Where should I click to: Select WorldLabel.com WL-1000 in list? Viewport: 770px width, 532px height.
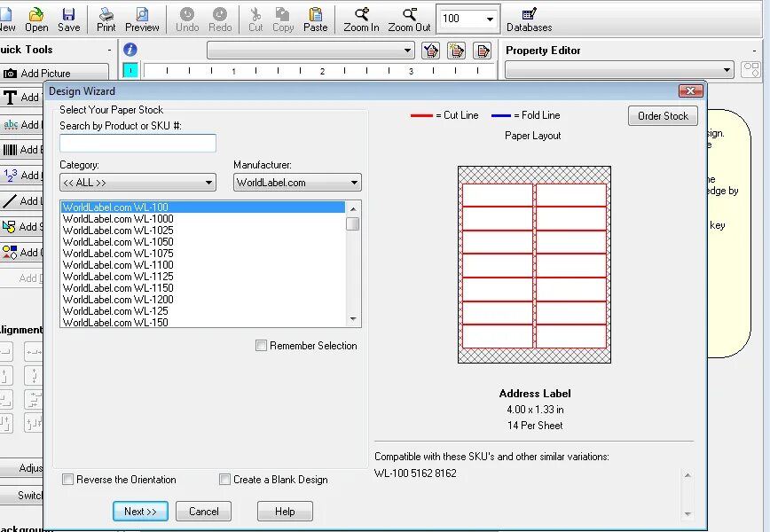203,219
